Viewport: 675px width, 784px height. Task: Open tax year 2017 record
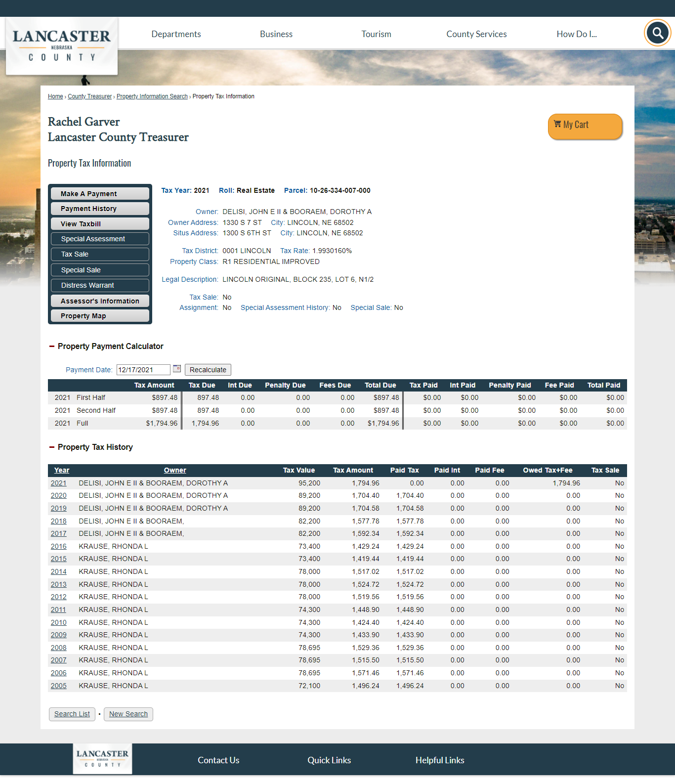coord(58,533)
